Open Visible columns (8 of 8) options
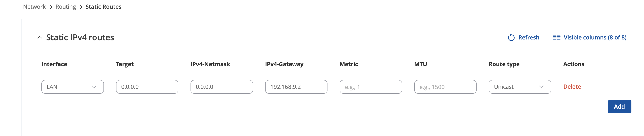This screenshot has height=136, width=644. pos(589,37)
